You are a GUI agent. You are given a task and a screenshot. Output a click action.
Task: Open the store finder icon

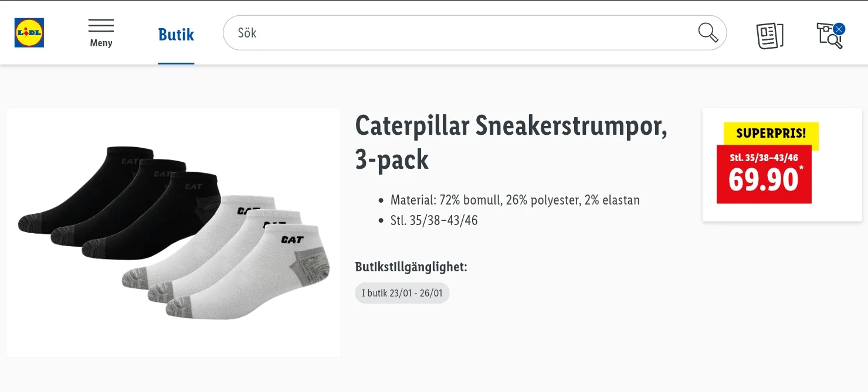[829, 36]
